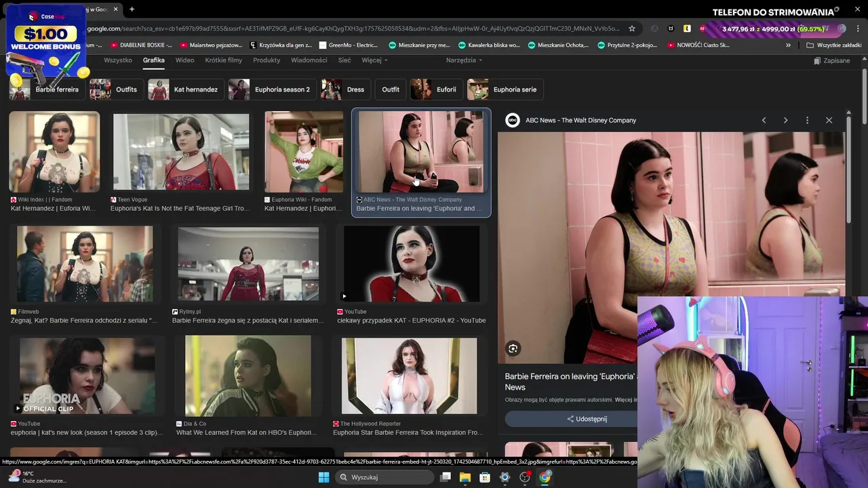This screenshot has width=868, height=488.
Task: Open the Zapisane saved items
Action: [831, 60]
